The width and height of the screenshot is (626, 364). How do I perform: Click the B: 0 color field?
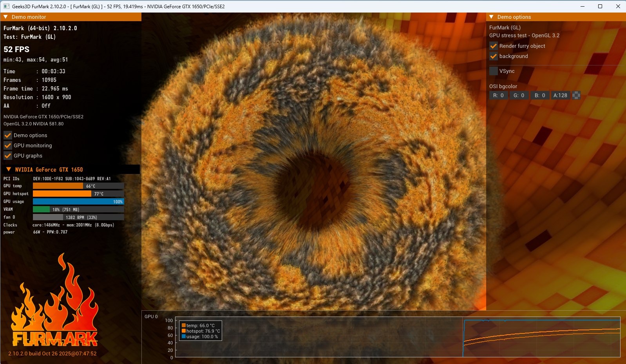click(x=540, y=95)
